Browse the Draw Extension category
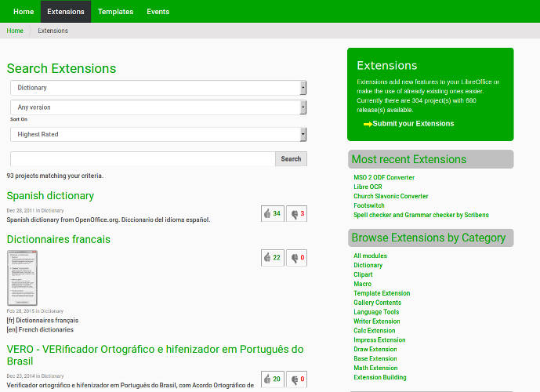Image resolution: width=540 pixels, height=392 pixels. (375, 349)
